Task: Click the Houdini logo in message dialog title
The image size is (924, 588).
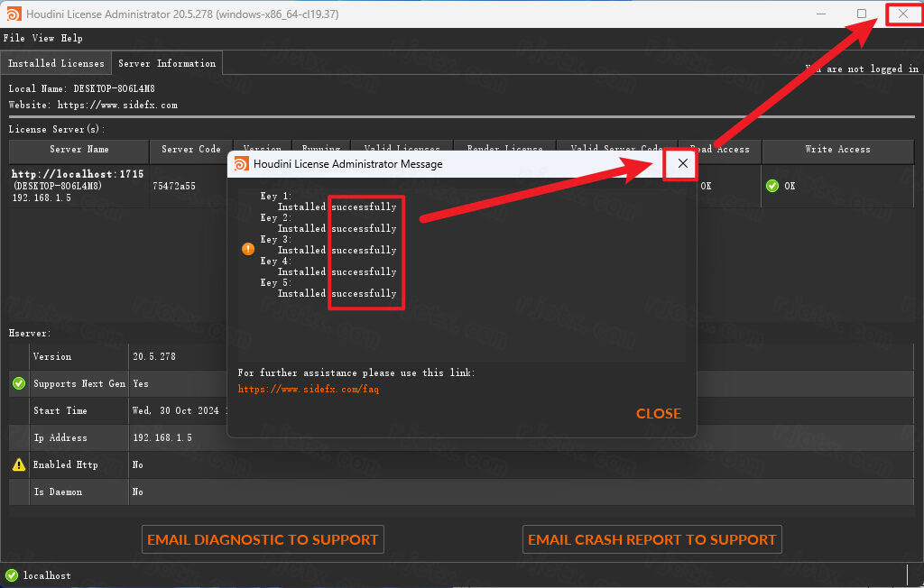Action: coord(241,164)
